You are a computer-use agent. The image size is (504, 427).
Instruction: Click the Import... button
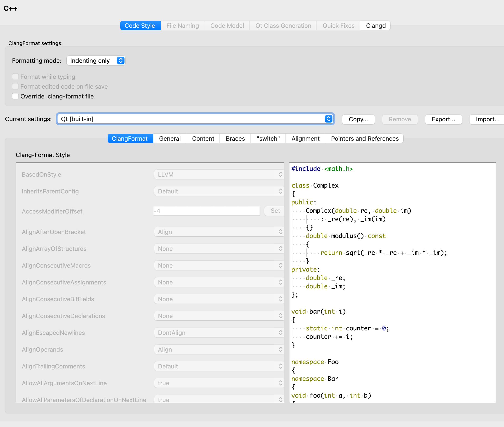coord(487,119)
